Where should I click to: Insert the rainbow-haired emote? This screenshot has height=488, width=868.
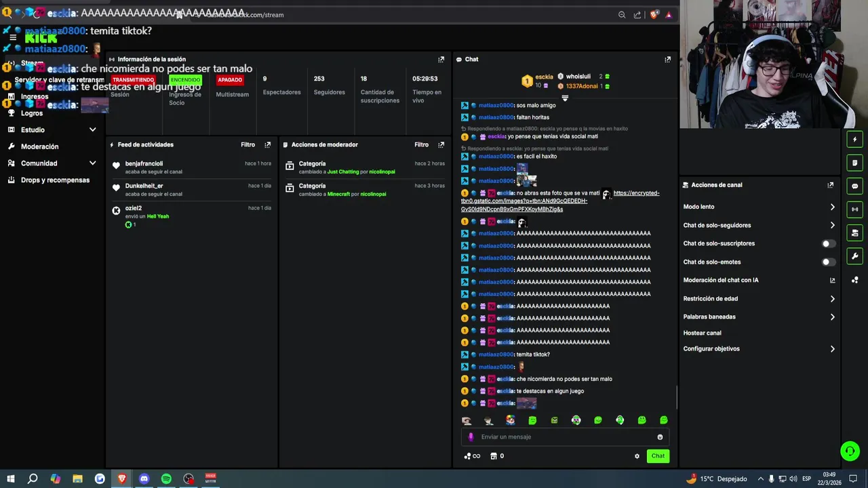510,420
